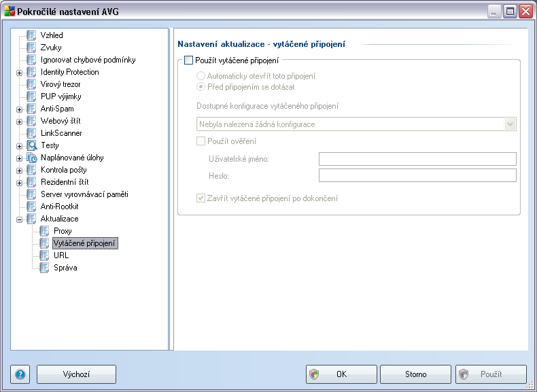The width and height of the screenshot is (537, 392).
Task: Select Vzhled in settings tree
Action: pos(52,35)
